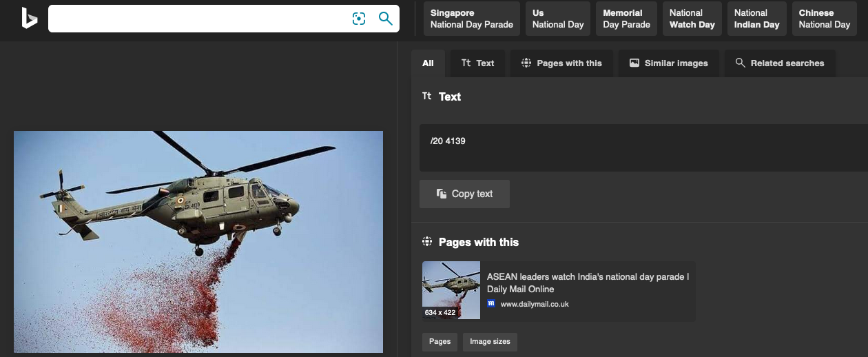Viewport: 868px width, 357px height.
Task: Switch to the Text tab
Action: (x=477, y=63)
